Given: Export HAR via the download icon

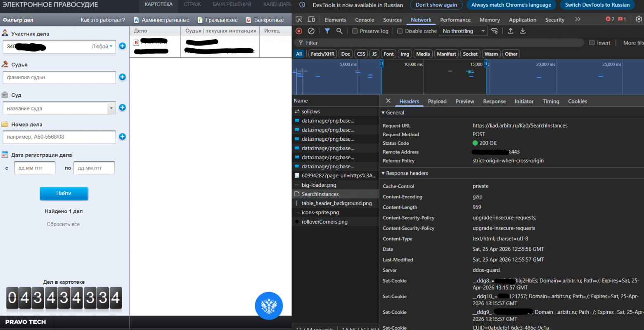Looking at the screenshot, I should tap(523, 31).
